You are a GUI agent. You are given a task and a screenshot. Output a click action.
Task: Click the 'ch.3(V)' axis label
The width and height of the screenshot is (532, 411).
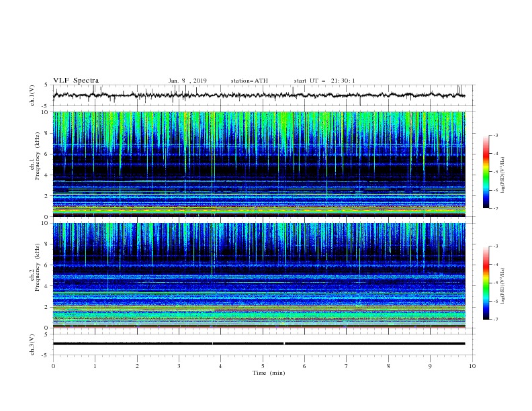point(32,345)
